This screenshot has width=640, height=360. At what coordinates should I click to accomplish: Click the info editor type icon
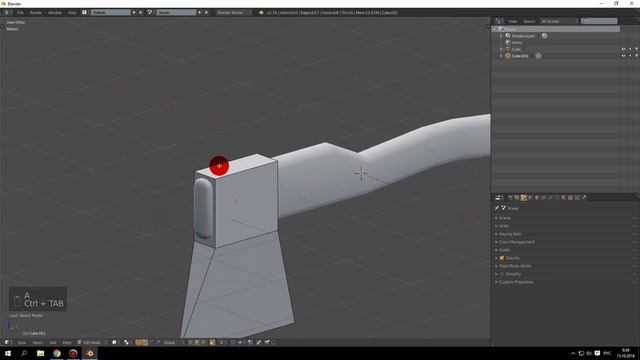click(7, 13)
